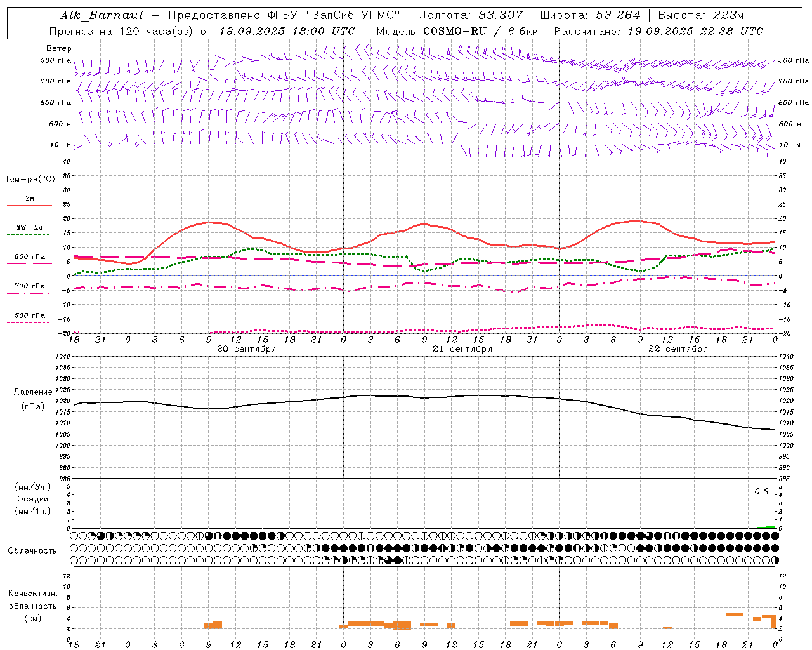Click the Облачность row label
812x650 pixels.
tap(32, 551)
